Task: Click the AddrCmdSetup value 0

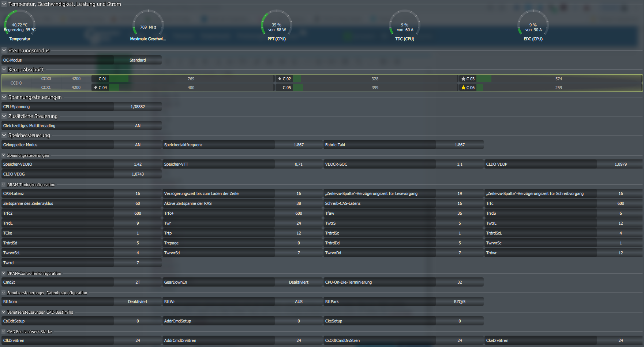Action: point(299,321)
